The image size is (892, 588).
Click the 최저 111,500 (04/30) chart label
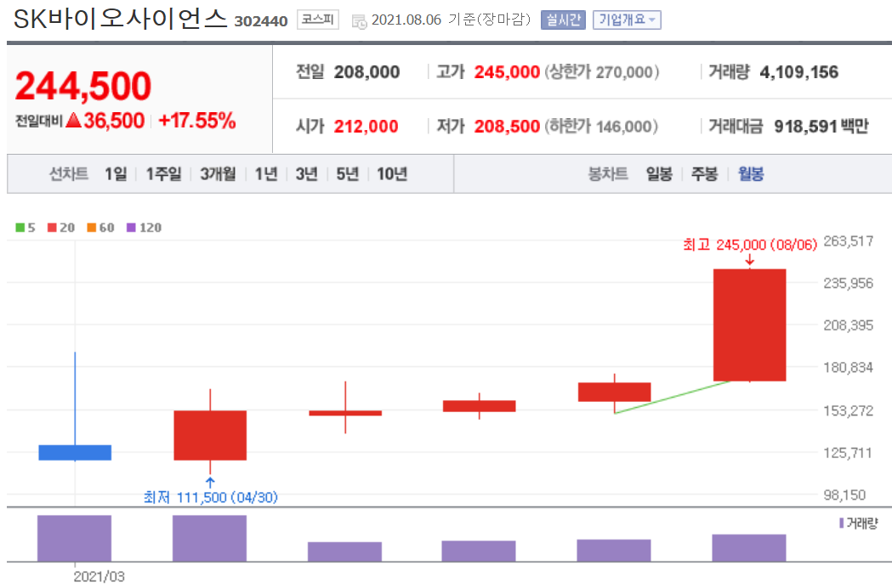211,498
